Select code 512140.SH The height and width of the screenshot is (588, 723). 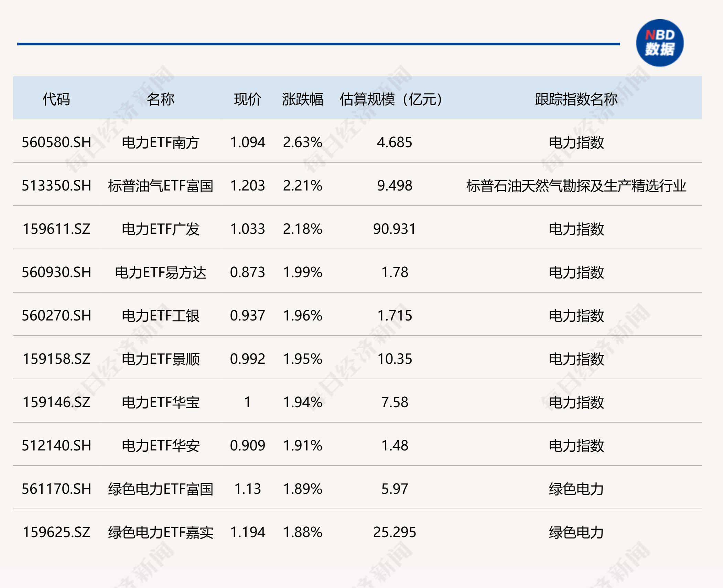tap(56, 446)
